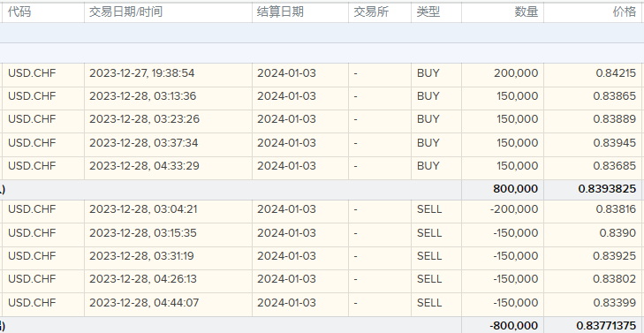Click the buy subtotal quantity 800,000
644x333 pixels.
[515, 189]
